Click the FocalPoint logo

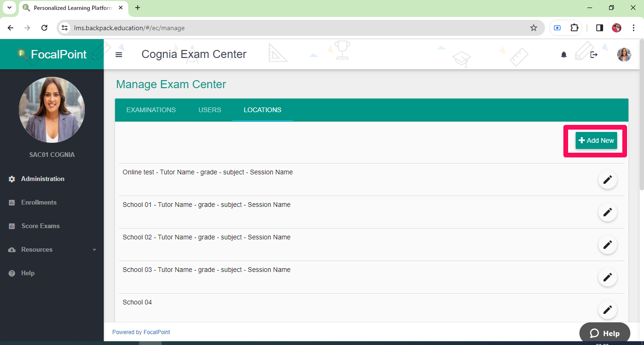tap(52, 54)
